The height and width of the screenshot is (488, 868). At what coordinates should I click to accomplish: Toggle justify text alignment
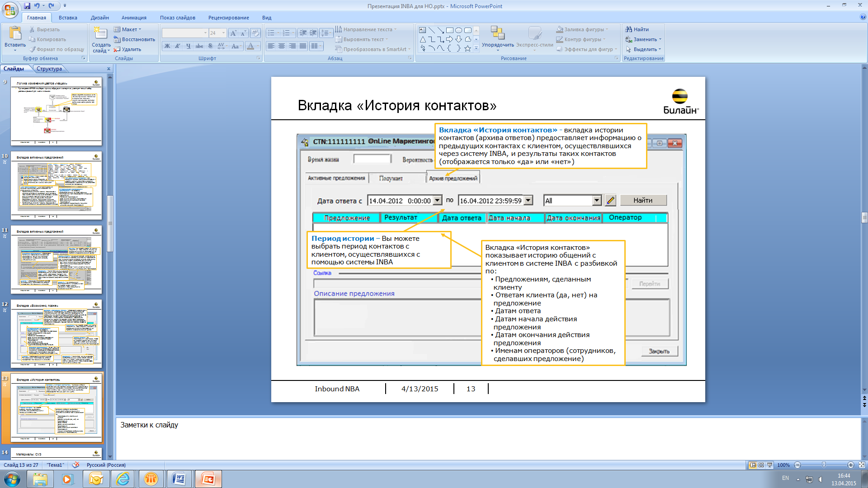click(303, 46)
